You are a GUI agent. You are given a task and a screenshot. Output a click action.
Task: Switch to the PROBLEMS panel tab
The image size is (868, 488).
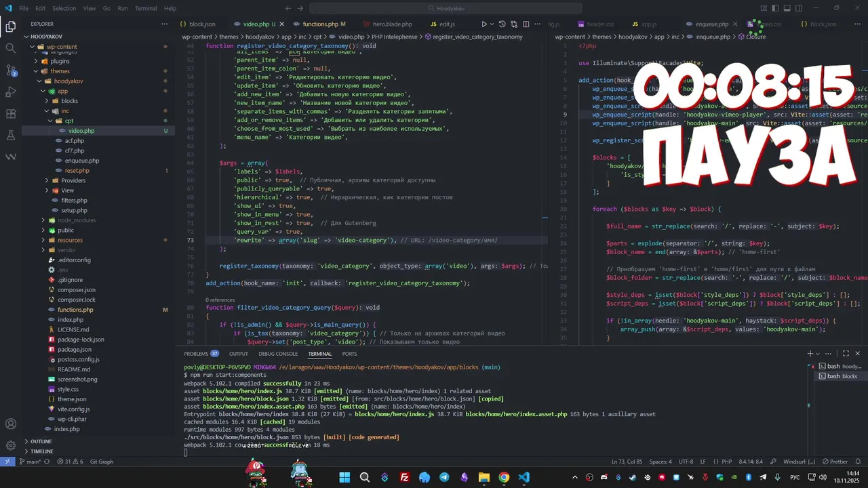(x=201, y=354)
